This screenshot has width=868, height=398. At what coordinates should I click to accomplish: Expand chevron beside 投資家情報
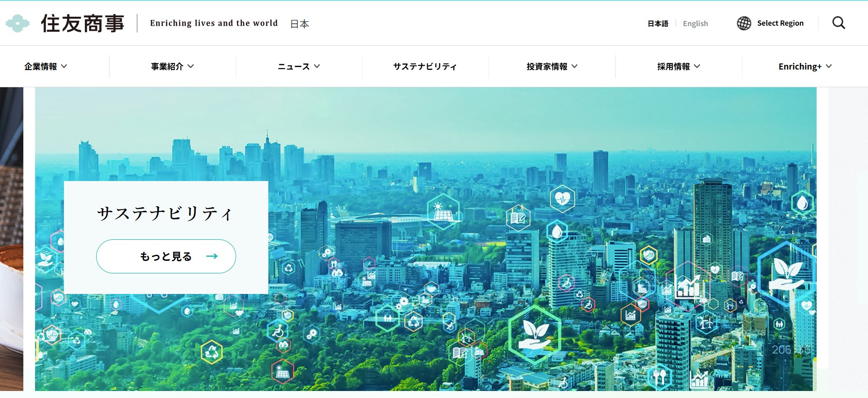click(x=574, y=66)
